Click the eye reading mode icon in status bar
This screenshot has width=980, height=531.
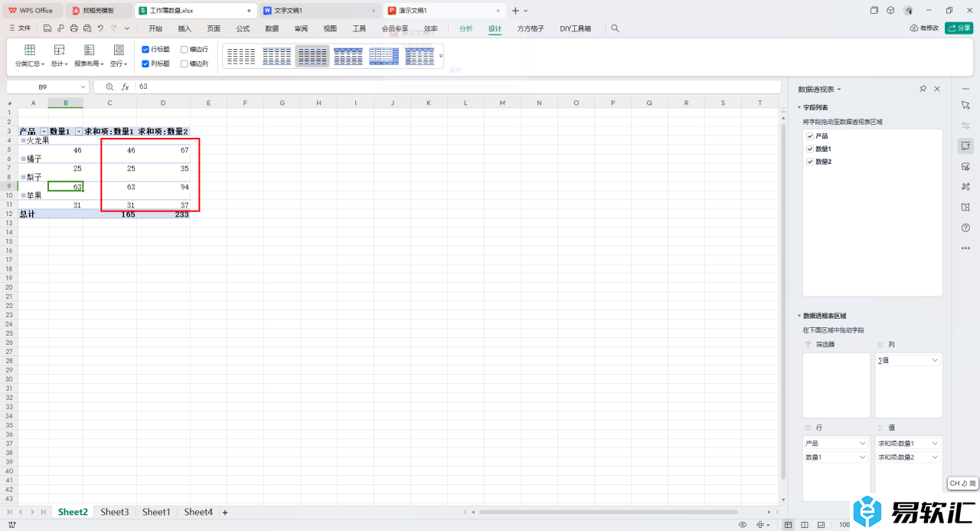742,525
